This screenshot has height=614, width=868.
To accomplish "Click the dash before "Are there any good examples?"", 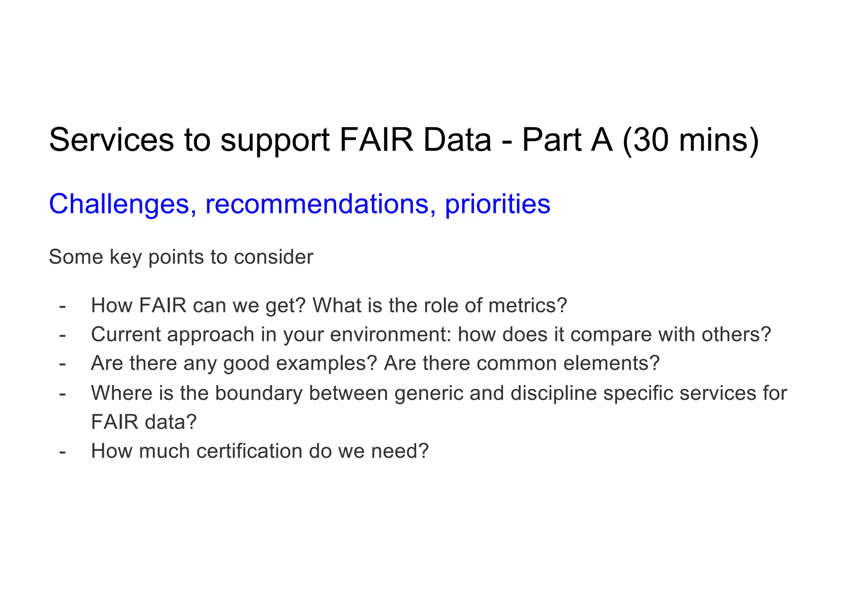I will (x=63, y=364).
